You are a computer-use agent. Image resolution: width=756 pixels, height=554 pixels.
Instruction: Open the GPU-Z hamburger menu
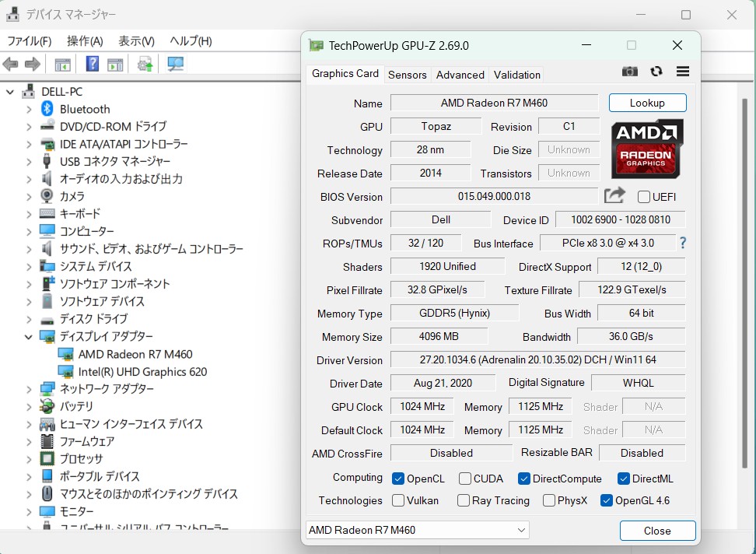click(x=683, y=72)
